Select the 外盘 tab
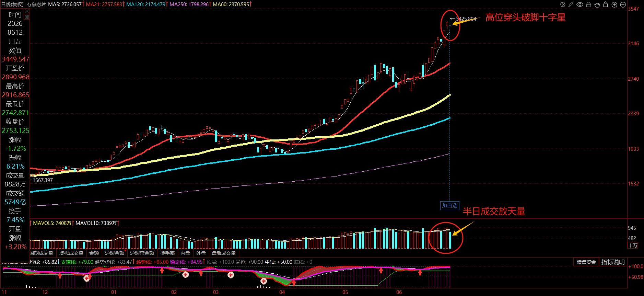The width and height of the screenshot is (644, 296). pos(201,253)
